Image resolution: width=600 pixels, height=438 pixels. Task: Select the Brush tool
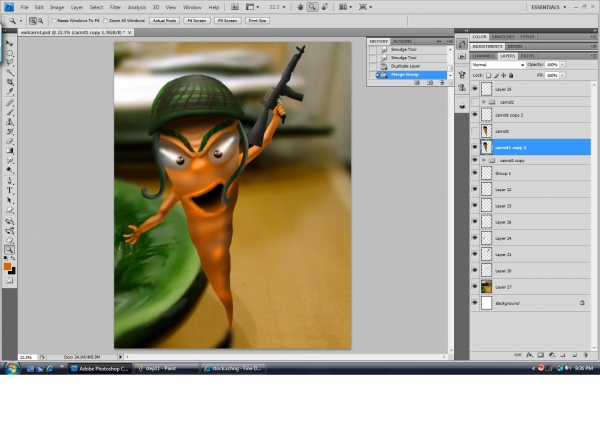(10, 112)
